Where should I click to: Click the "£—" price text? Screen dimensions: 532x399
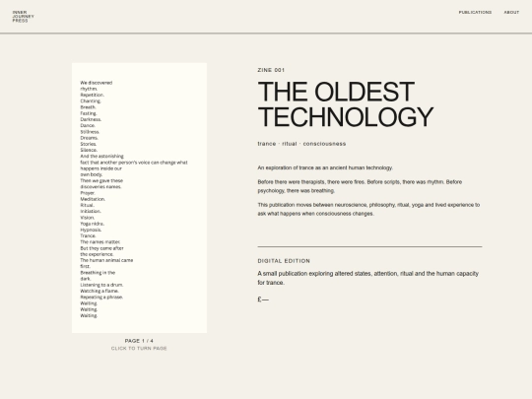tap(263, 299)
